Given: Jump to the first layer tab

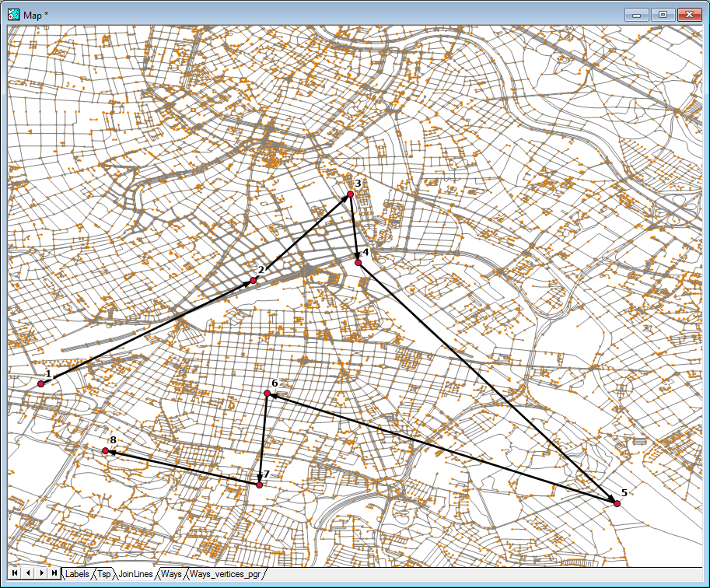Looking at the screenshot, I should click(15, 573).
